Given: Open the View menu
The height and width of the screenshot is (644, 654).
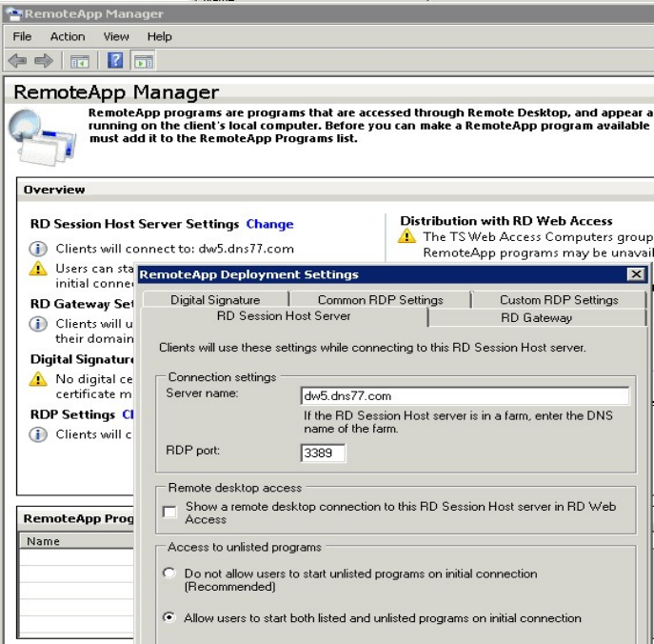Looking at the screenshot, I should tap(116, 37).
